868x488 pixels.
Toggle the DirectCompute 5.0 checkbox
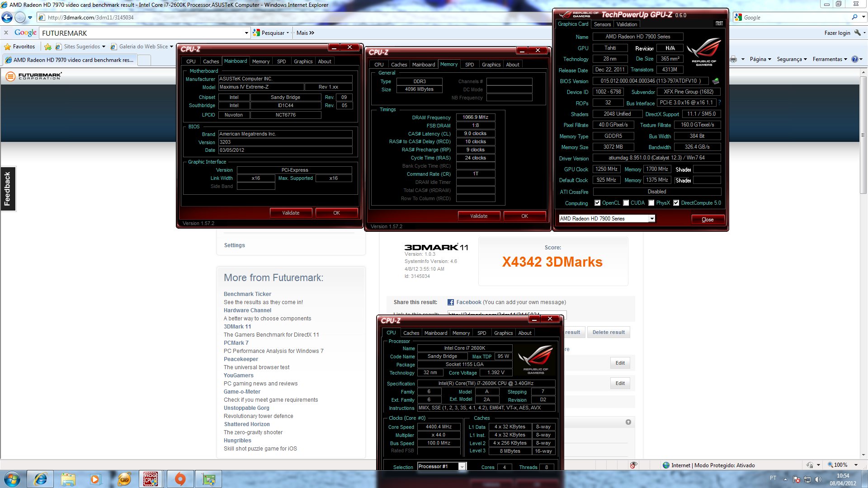point(676,203)
